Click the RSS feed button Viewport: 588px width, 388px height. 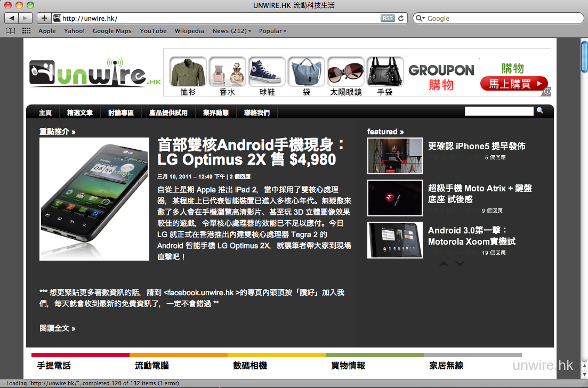click(x=388, y=18)
